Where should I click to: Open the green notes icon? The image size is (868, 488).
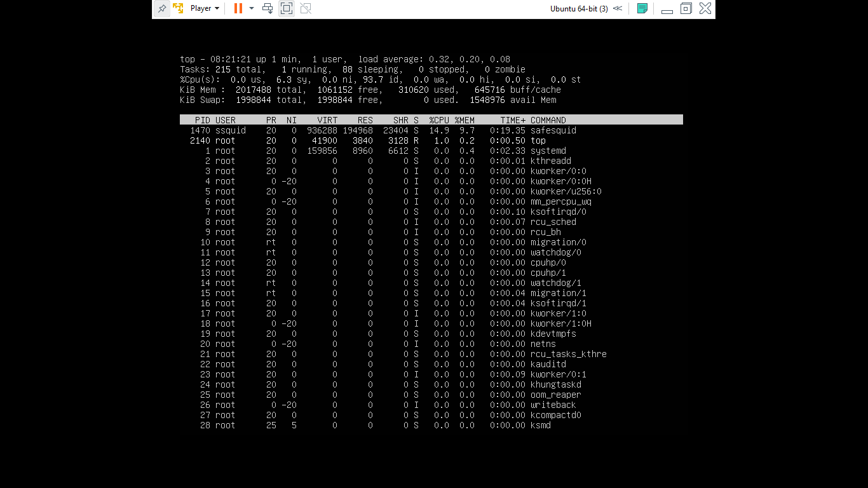642,9
